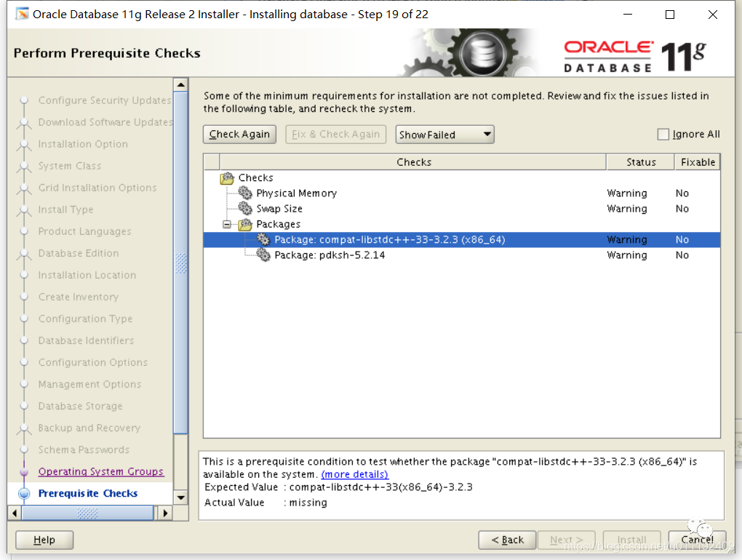Viewport: 742px width, 560px height.
Task: Click the Database Edition step
Action: 79,254
